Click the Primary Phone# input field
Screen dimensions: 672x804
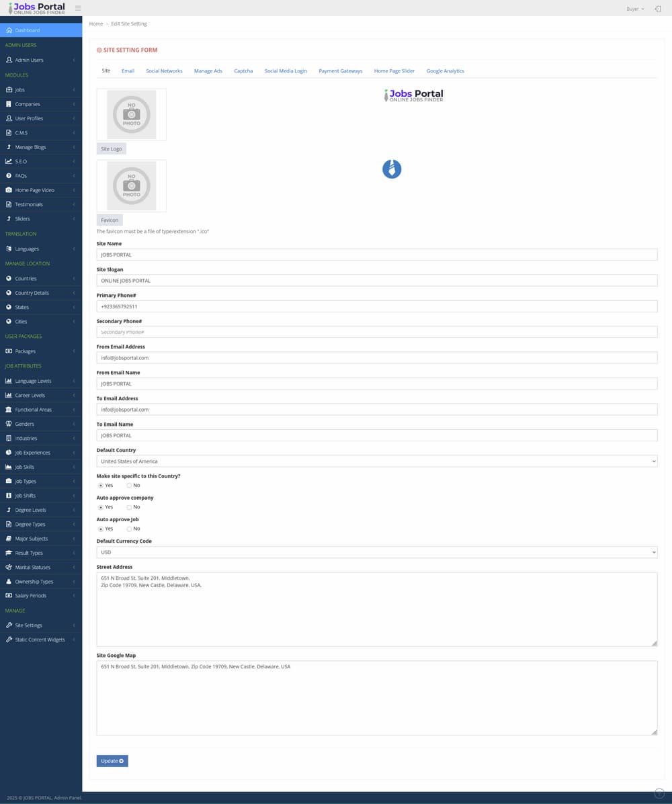377,307
